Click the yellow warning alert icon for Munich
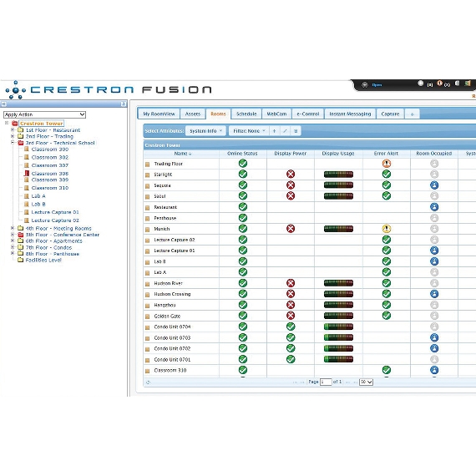This screenshot has height=476, width=476. point(386,229)
